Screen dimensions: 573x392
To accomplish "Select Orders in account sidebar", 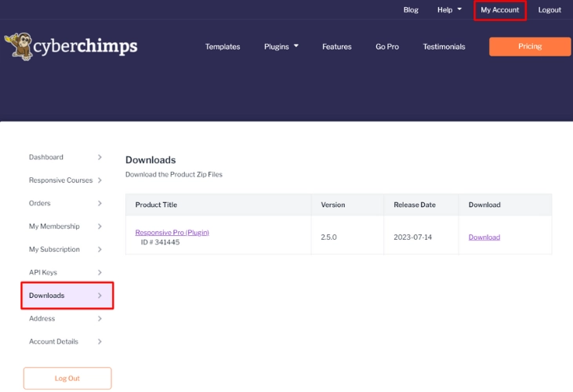I will pyautogui.click(x=39, y=203).
